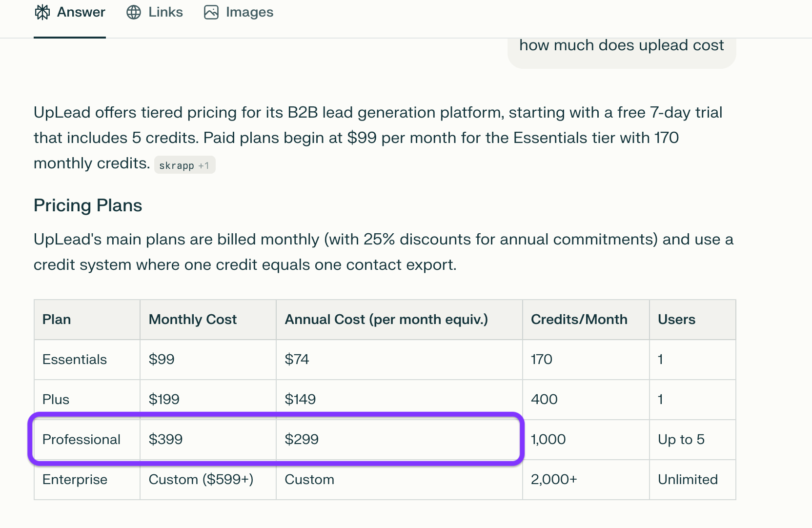Select the 1,000 credits cell
Screen dimensions: 812x528
[548, 440]
